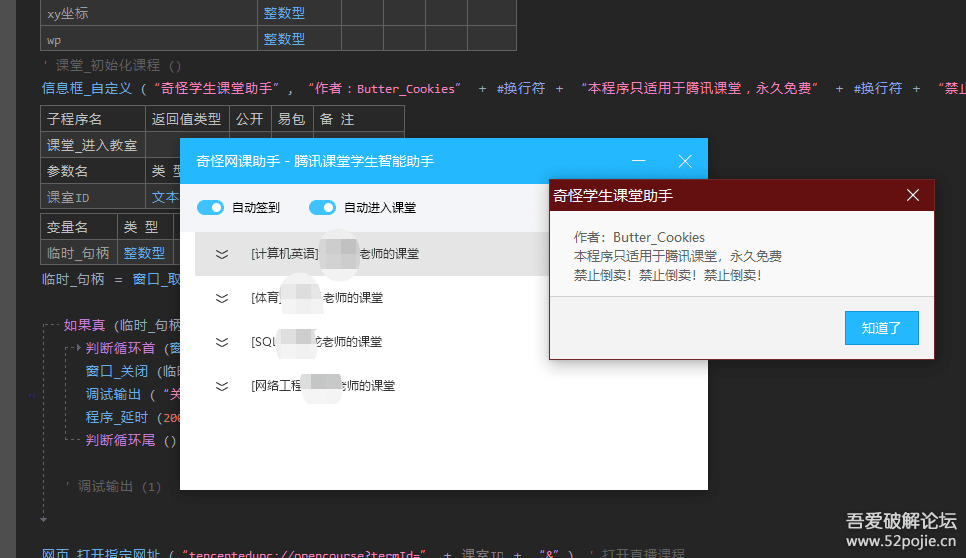This screenshot has height=558, width=966.
Task: Click 整数型 type of 临时_句柄
Action: 144,253
